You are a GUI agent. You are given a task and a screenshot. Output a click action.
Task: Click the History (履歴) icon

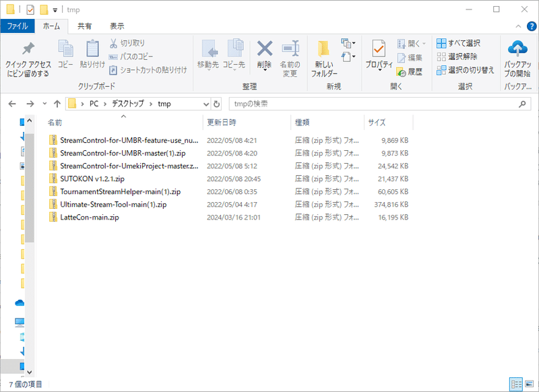tap(401, 72)
